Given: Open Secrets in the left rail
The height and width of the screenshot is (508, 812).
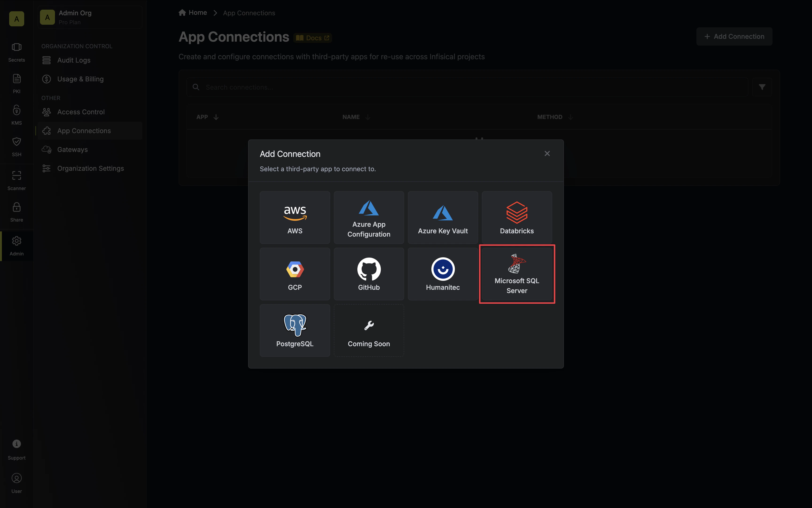Looking at the screenshot, I should point(16,52).
